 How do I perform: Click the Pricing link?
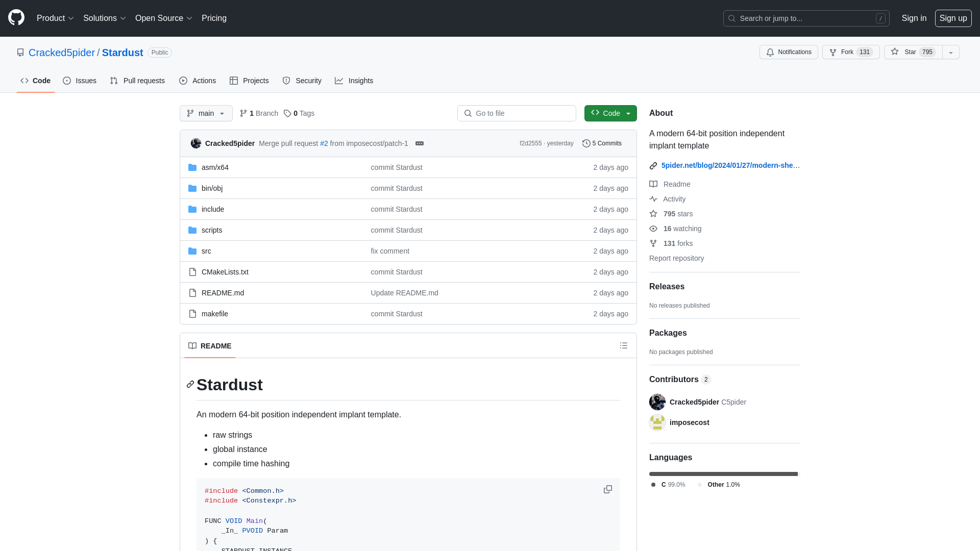(x=214, y=18)
